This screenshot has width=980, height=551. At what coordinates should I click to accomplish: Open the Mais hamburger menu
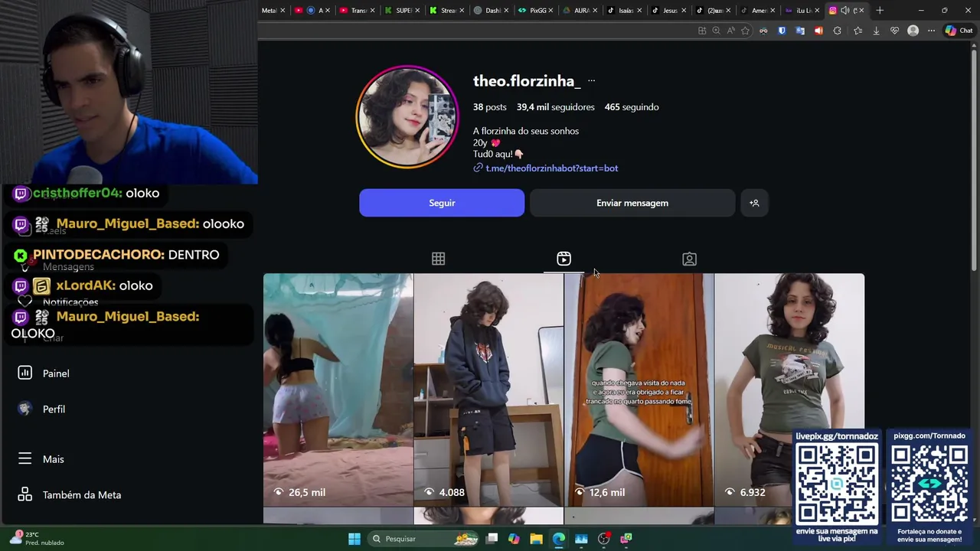(x=41, y=459)
